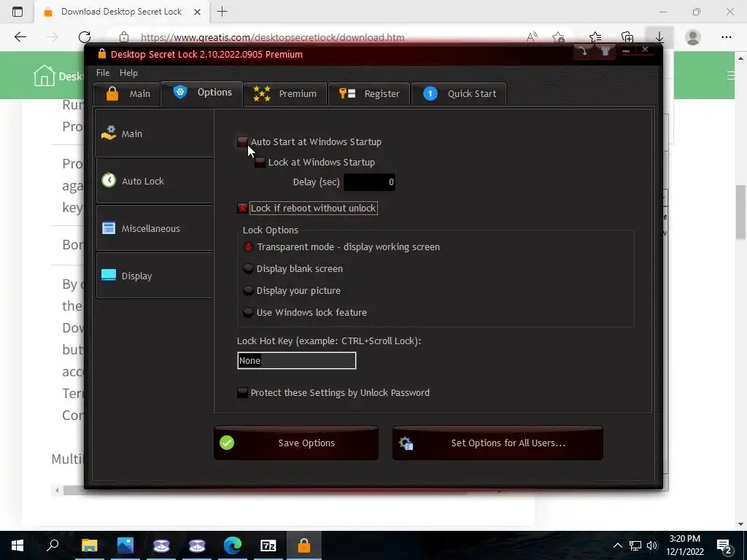Viewport: 747px width, 560px height.
Task: Add this page to favorites in Edge
Action: point(558,37)
